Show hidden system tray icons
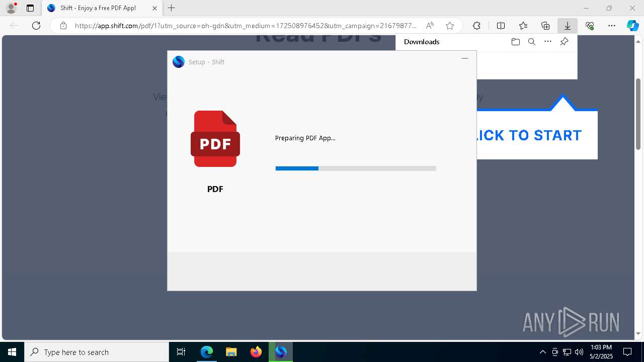The image size is (644, 362). [542, 352]
